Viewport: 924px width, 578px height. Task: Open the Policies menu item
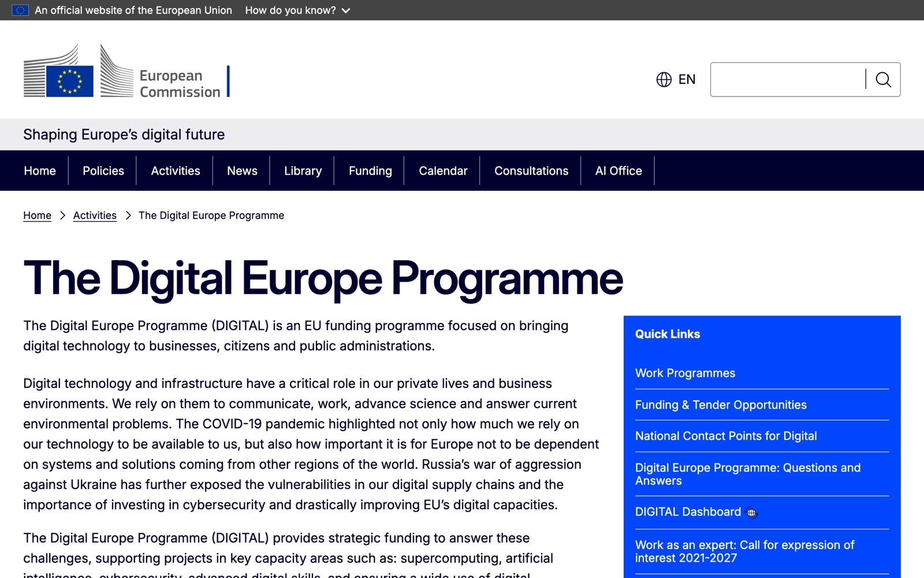[103, 171]
